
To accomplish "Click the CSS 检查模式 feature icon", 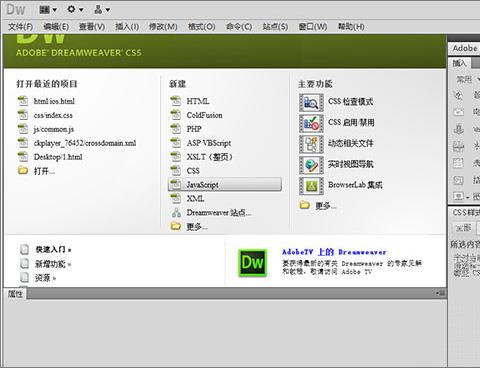I will [311, 102].
